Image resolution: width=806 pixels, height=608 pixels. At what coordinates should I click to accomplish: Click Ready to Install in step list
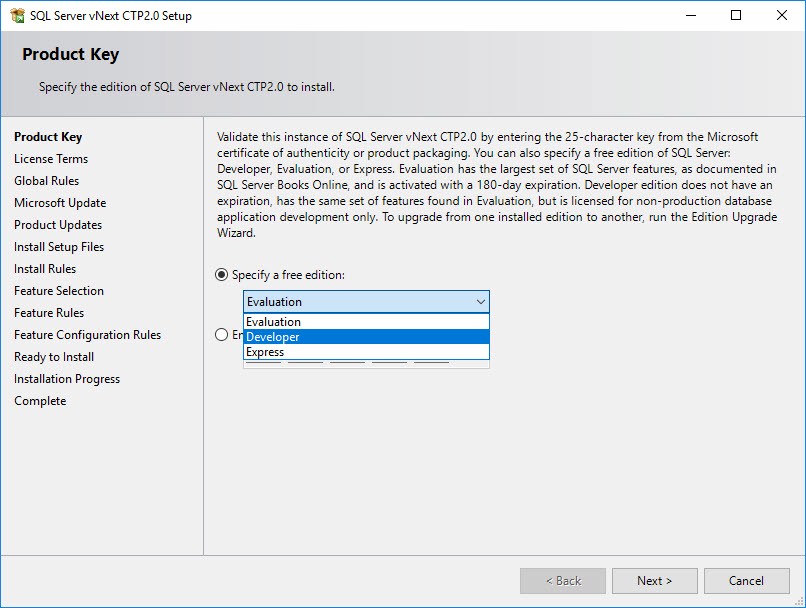coord(54,357)
